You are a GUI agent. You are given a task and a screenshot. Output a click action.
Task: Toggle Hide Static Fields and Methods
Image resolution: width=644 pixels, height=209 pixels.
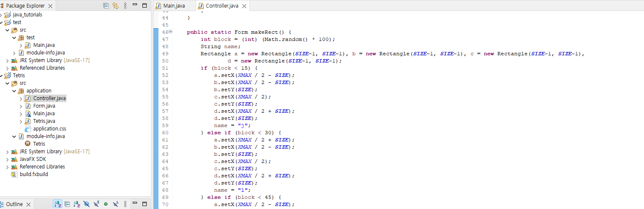point(96,204)
